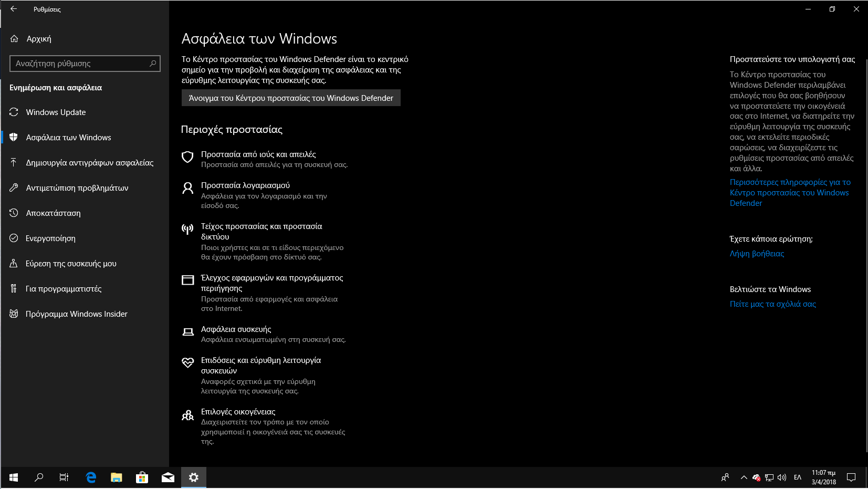This screenshot has width=868, height=489.
Task: Click the family options people icon
Action: pos(187,415)
